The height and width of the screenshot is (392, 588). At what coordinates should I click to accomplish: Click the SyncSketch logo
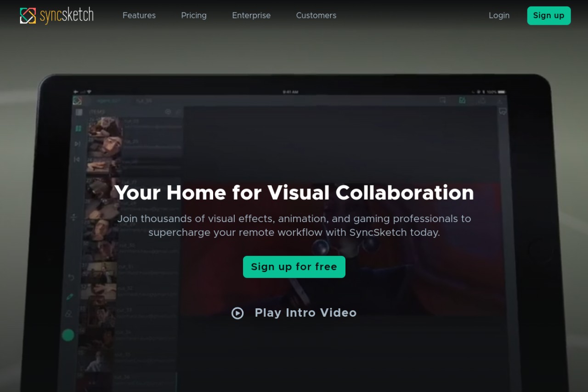pyautogui.click(x=57, y=16)
